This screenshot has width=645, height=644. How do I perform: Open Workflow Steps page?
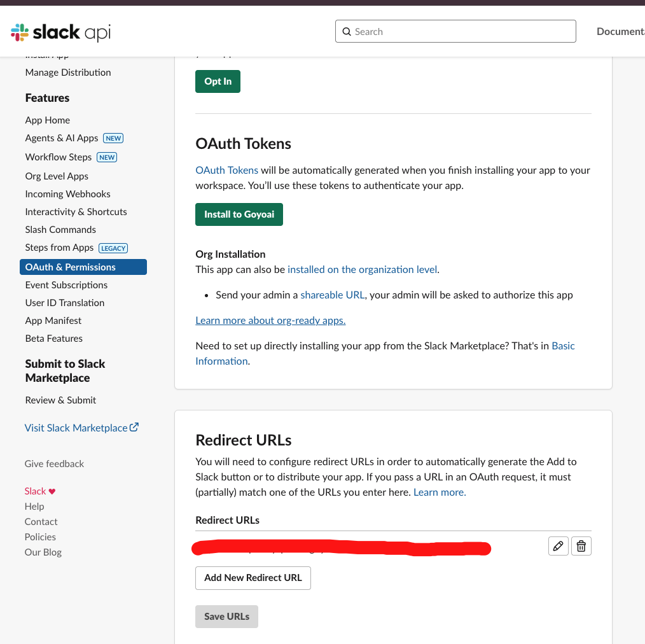tap(59, 157)
